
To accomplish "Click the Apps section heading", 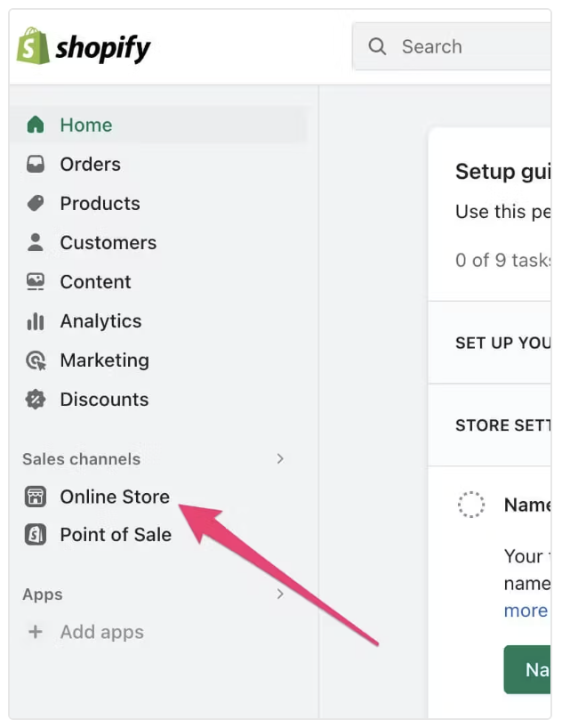I will coord(42,595).
